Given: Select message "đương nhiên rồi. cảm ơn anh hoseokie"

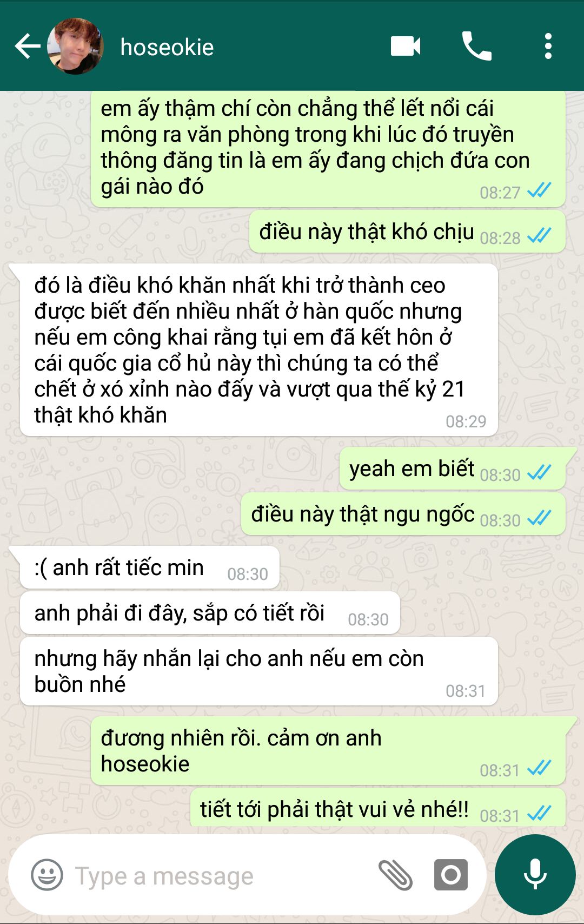Looking at the screenshot, I should [x=328, y=751].
